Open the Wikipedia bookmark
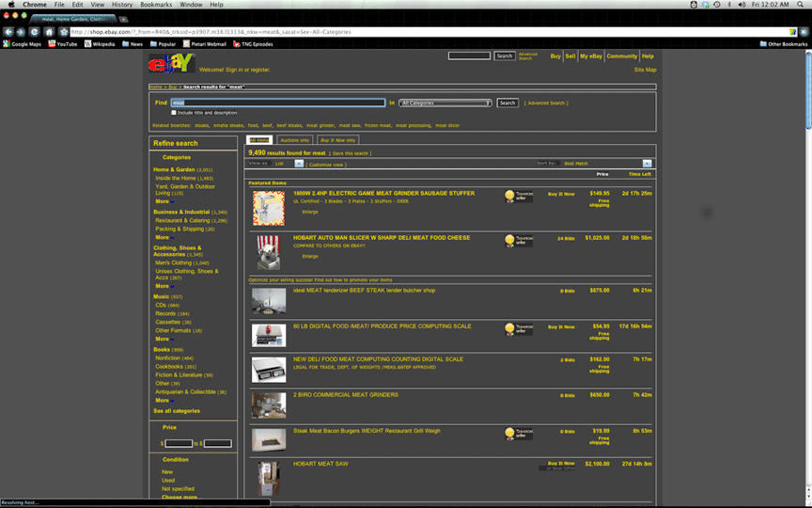The image size is (812, 508). point(100,44)
